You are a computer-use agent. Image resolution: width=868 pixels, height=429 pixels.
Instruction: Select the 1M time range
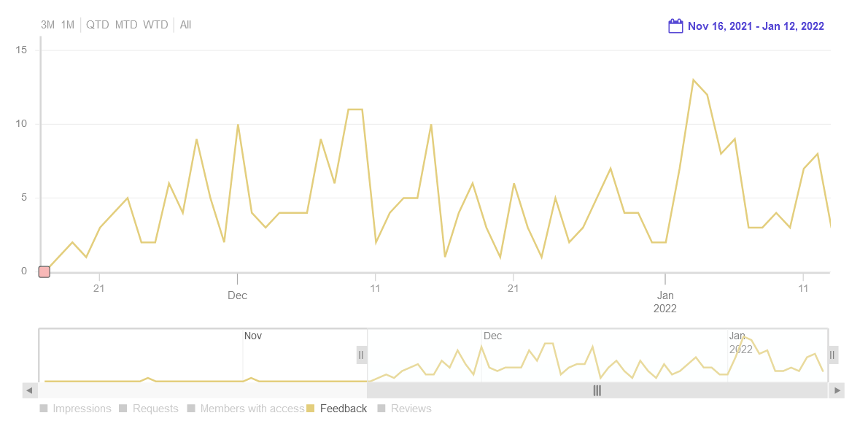[x=67, y=25]
